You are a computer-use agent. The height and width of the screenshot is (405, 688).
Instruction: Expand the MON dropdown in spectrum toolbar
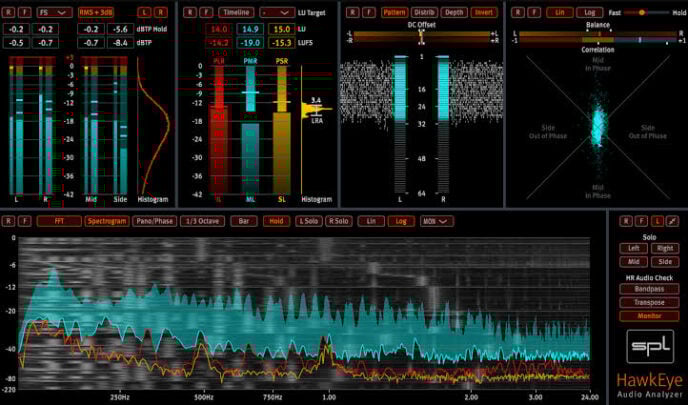coord(437,220)
